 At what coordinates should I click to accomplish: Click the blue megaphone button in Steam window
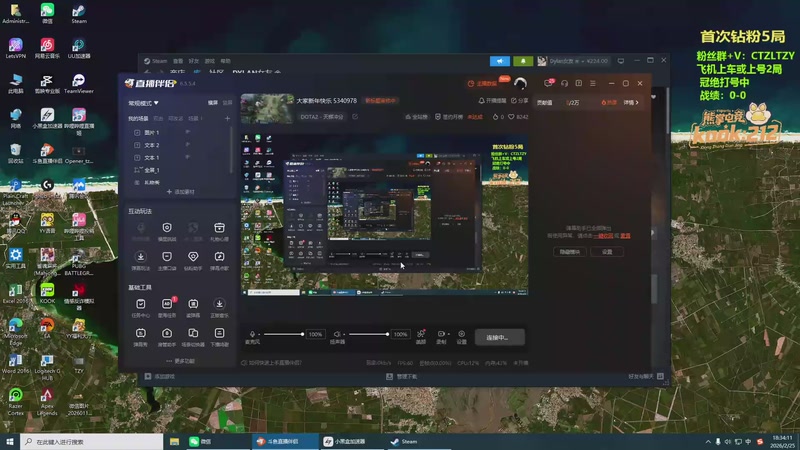click(x=499, y=61)
